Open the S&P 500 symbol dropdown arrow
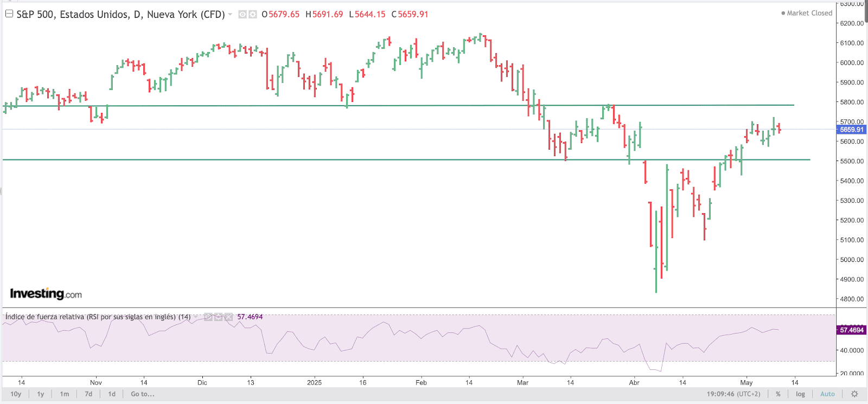 (x=230, y=15)
